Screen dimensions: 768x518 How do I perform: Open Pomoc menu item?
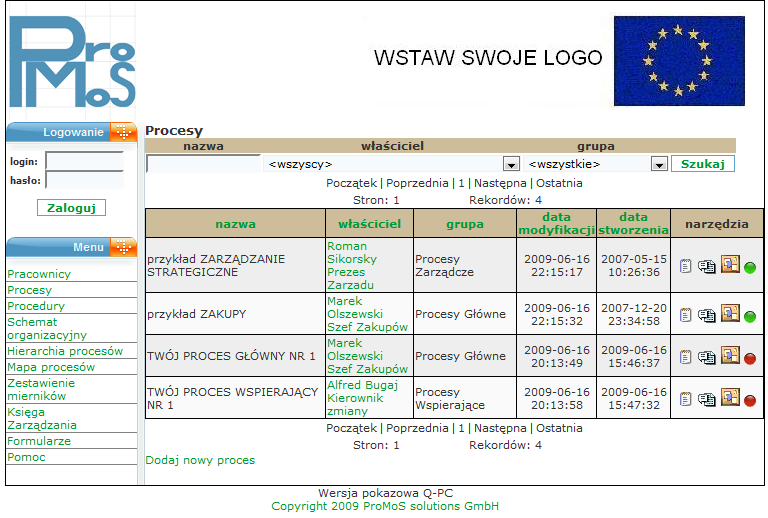(x=26, y=457)
